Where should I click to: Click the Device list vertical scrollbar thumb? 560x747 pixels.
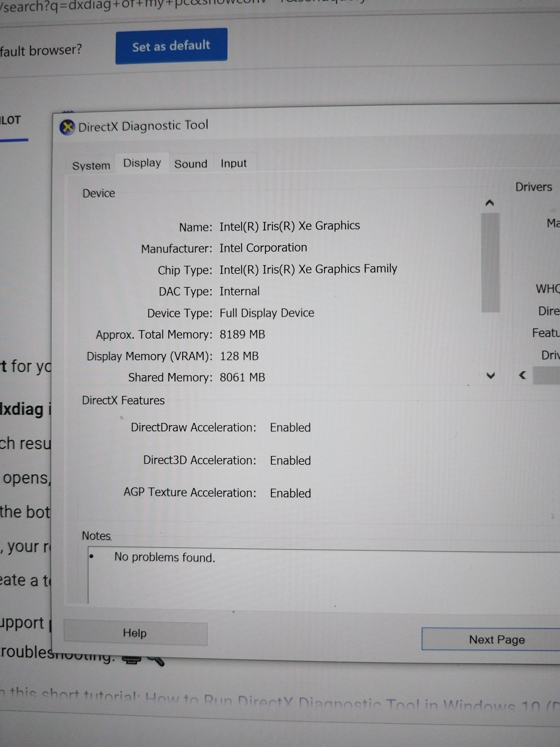click(490, 262)
